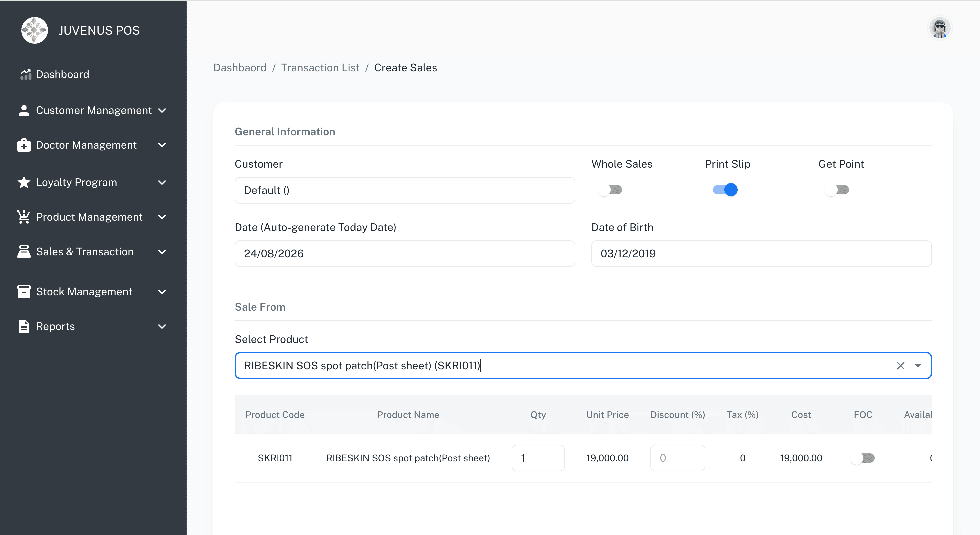Click the Sales & Transaction register icon
Viewport: 980px width, 535px height.
tap(24, 252)
